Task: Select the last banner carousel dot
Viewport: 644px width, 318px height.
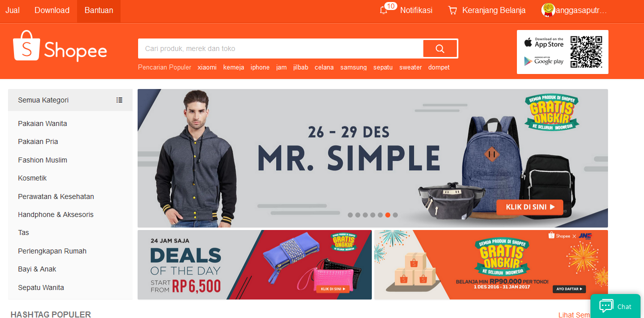Action: (x=395, y=215)
